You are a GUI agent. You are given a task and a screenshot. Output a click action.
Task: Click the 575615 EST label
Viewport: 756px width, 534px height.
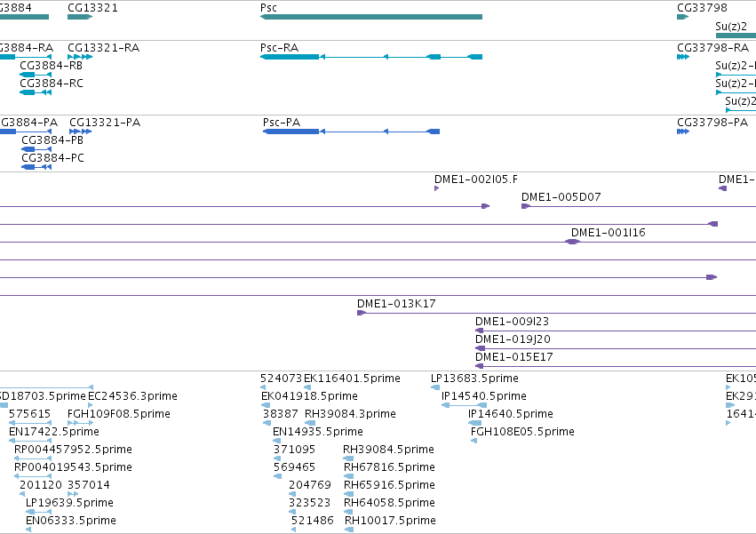pyautogui.click(x=29, y=414)
